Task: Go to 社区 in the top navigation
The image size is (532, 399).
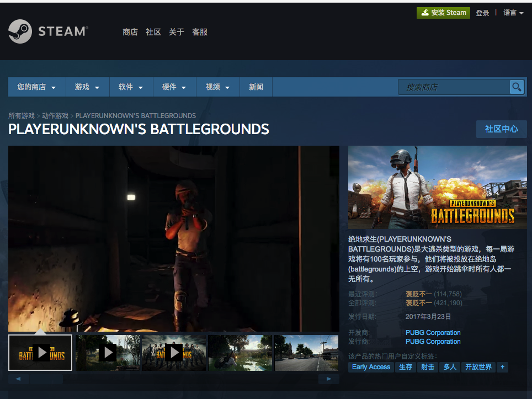Action: pos(153,32)
